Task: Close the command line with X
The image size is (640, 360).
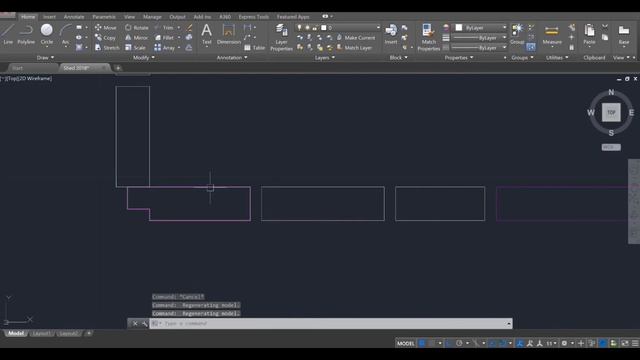Action: pyautogui.click(x=135, y=323)
